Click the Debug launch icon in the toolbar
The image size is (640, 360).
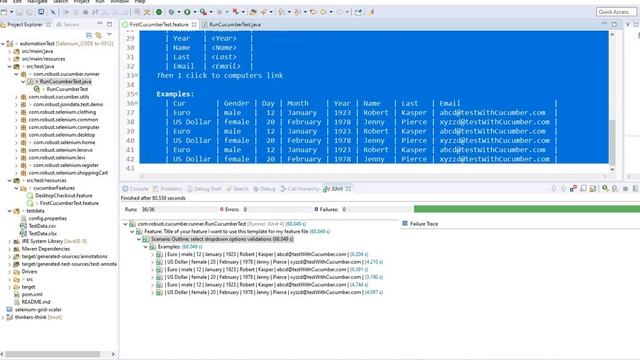click(x=171, y=12)
